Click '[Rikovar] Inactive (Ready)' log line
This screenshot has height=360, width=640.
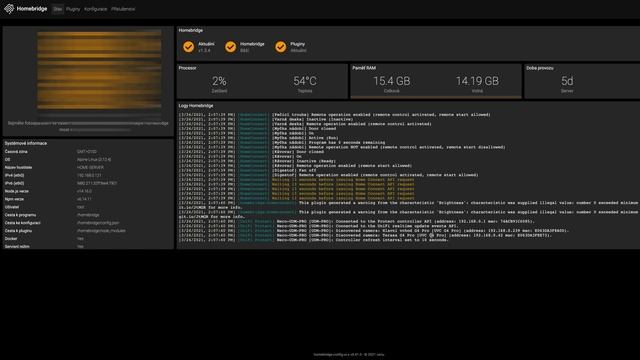pos(257,161)
